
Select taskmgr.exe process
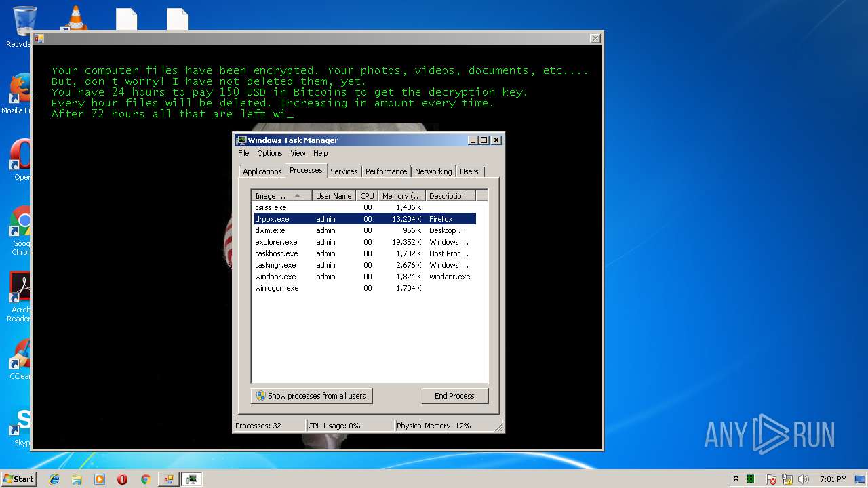click(364, 265)
